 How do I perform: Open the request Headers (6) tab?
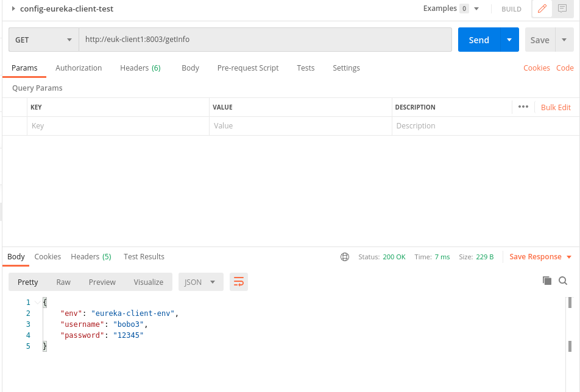140,68
